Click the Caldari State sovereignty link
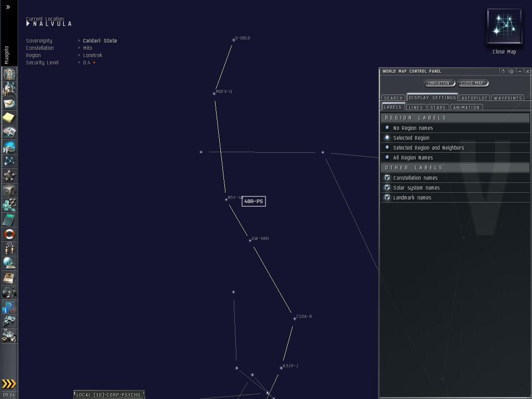The width and height of the screenshot is (532, 399). point(100,41)
